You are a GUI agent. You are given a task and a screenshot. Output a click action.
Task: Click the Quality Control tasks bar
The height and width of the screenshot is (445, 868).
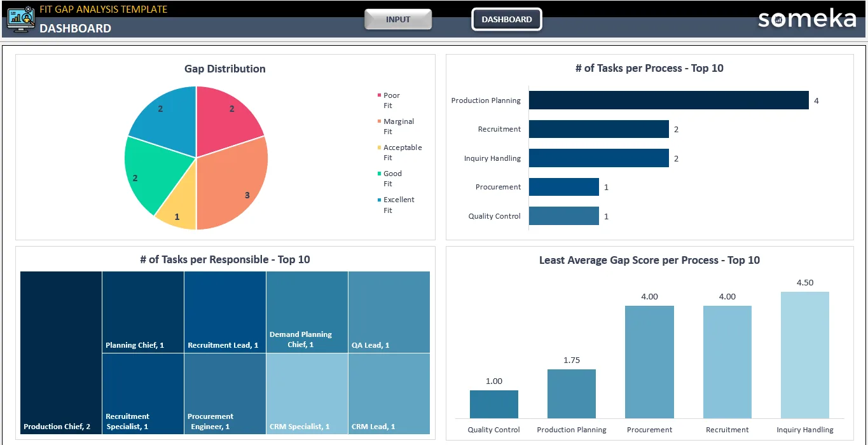(x=564, y=216)
